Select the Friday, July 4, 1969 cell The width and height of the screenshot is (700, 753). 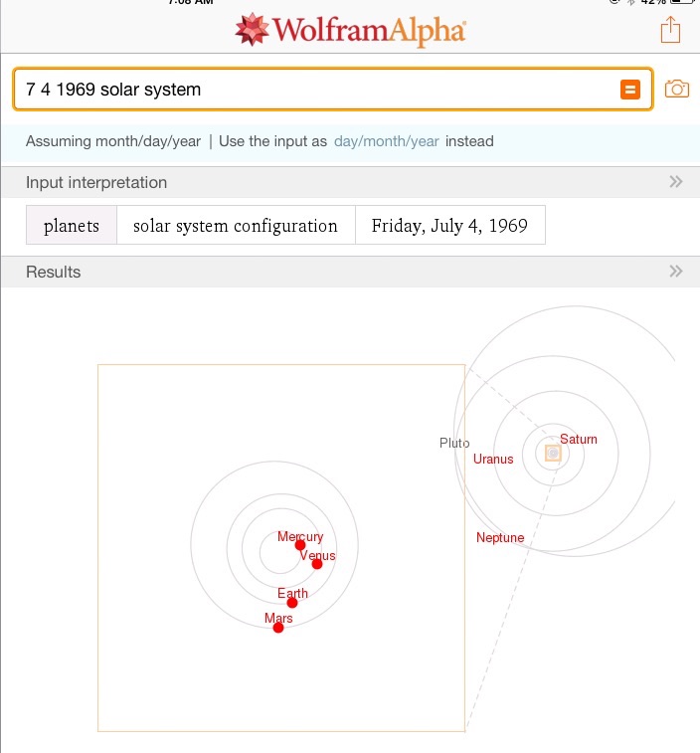click(449, 225)
